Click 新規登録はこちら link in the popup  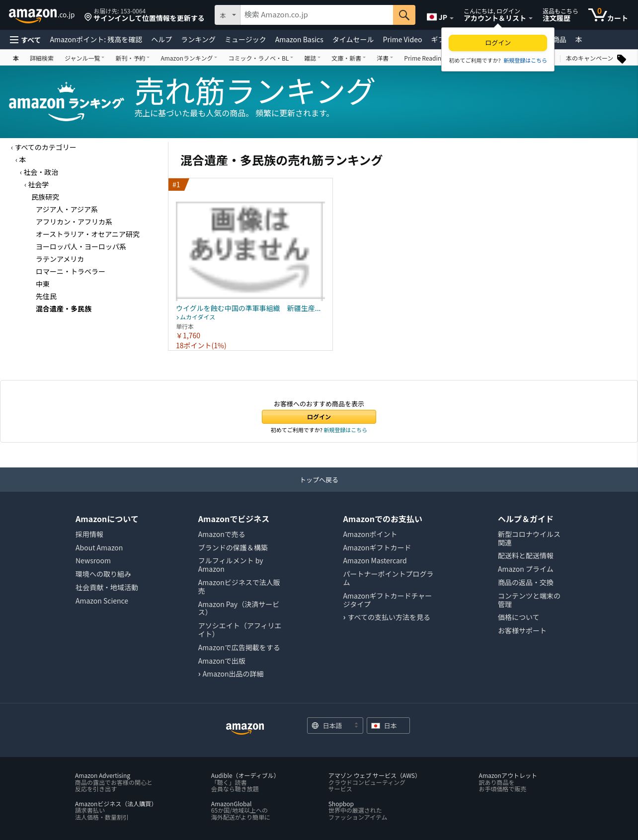coord(525,61)
